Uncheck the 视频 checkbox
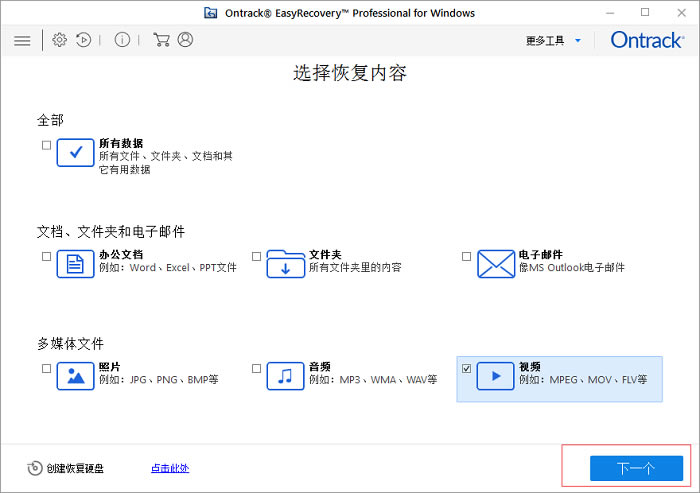The image size is (700, 493). click(x=467, y=368)
